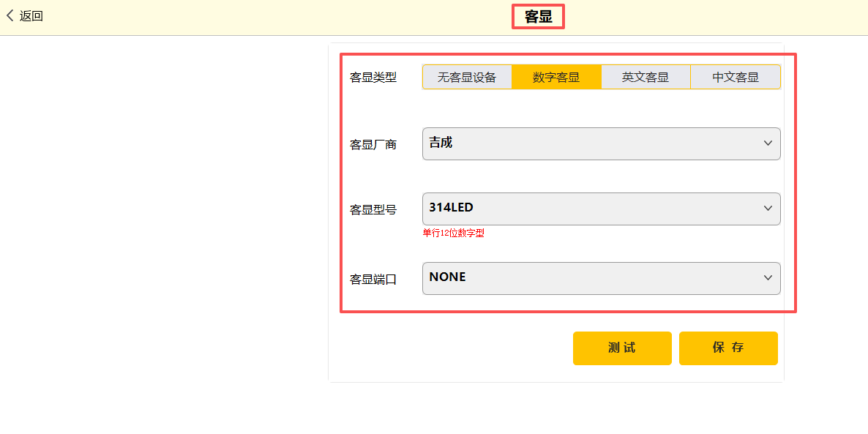
Task: Select the 无客显设备 display type option
Action: click(467, 77)
